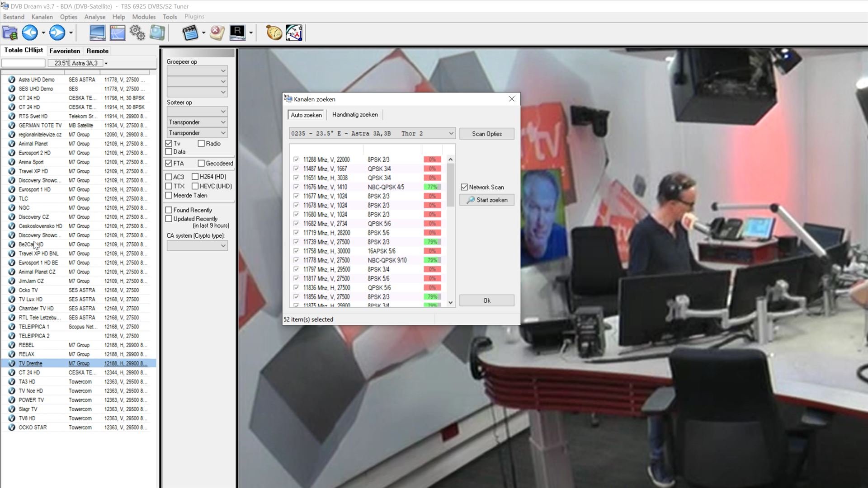Click the black R screen toolbar icon

237,33
